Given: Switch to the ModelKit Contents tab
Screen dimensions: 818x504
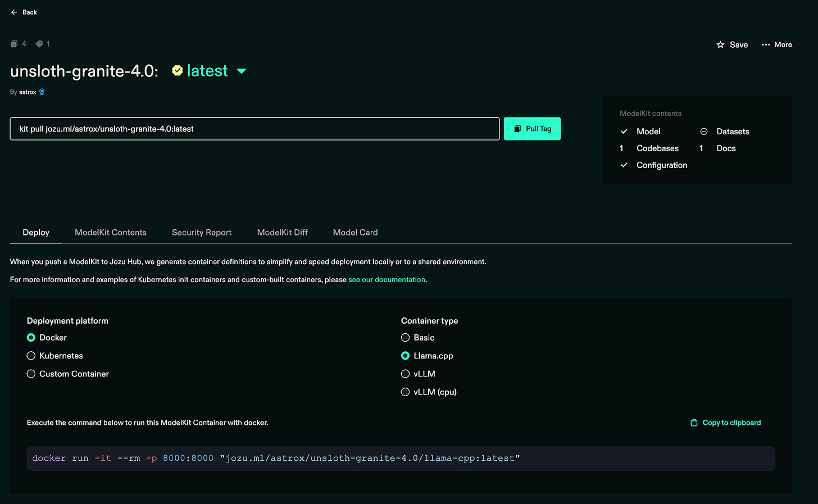Looking at the screenshot, I should point(111,232).
